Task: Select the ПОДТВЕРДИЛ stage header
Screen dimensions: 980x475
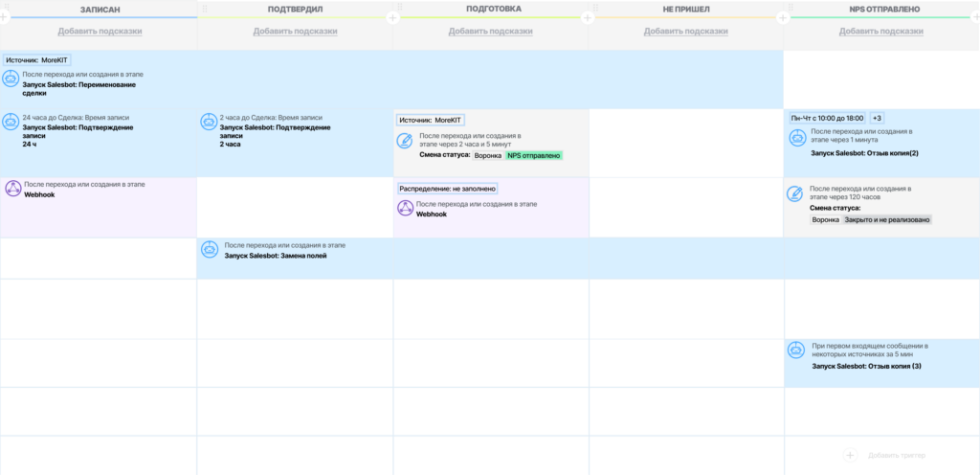Action: 295,9
